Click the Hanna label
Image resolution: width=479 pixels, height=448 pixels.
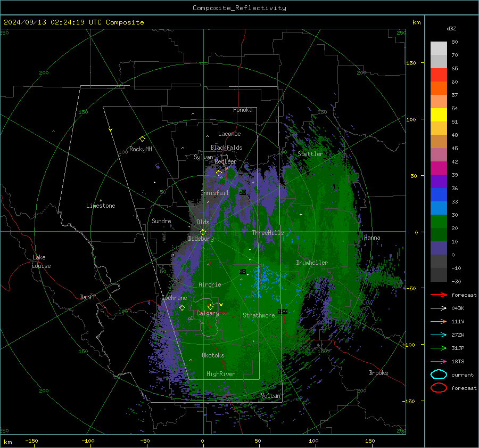coord(372,238)
